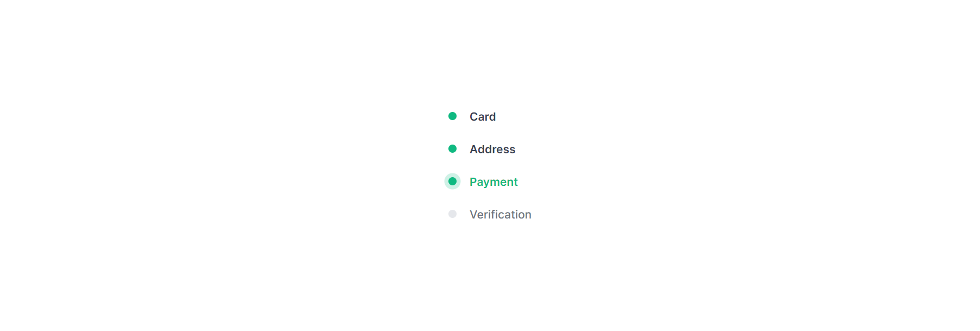Choose the light gray Verification bullet
This screenshot has height=331, width=980.
[452, 214]
